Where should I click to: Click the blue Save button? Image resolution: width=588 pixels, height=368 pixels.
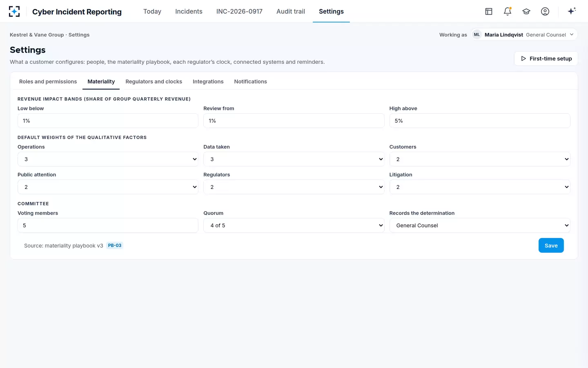tap(551, 245)
